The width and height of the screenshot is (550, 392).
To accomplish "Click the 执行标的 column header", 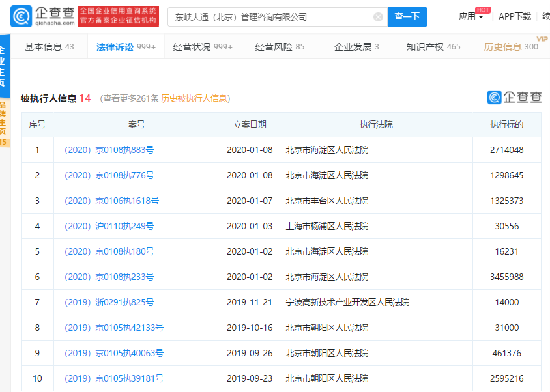I will [507, 124].
